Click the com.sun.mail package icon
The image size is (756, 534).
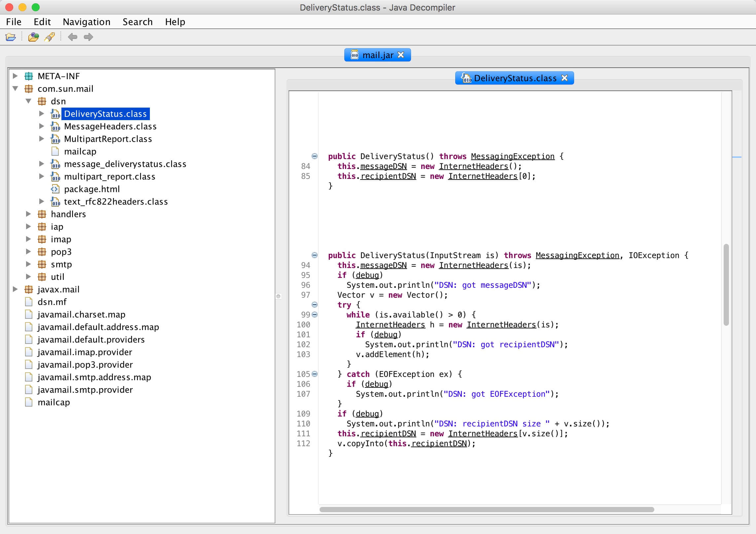click(x=29, y=89)
